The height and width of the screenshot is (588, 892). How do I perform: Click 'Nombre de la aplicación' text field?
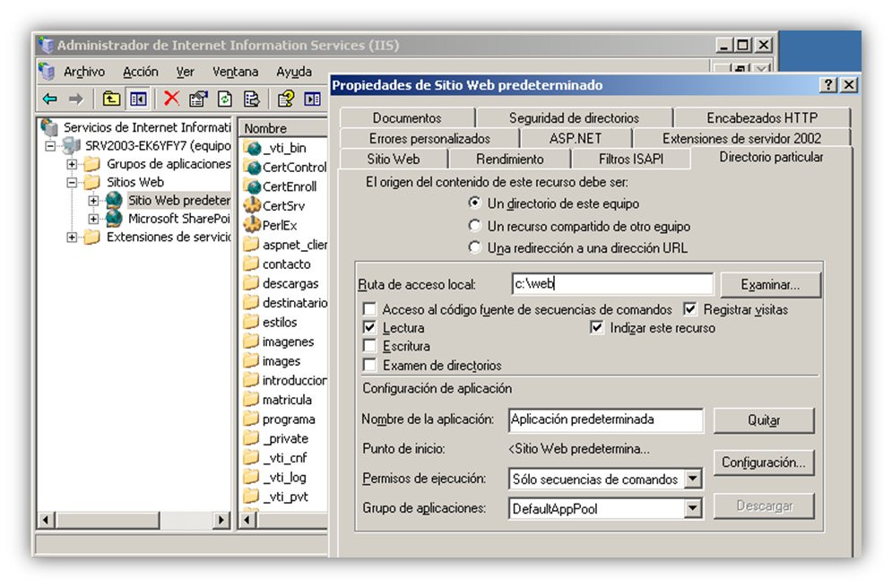coord(605,419)
